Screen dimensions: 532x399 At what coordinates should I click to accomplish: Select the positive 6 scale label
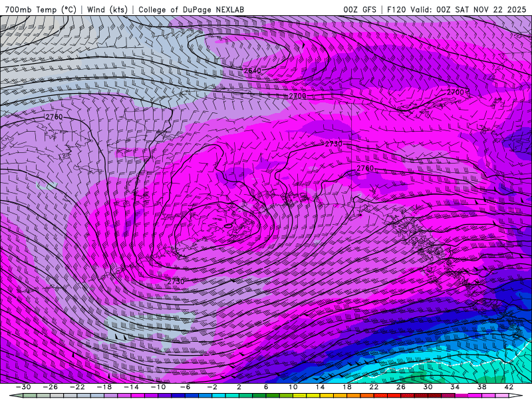tap(266, 387)
